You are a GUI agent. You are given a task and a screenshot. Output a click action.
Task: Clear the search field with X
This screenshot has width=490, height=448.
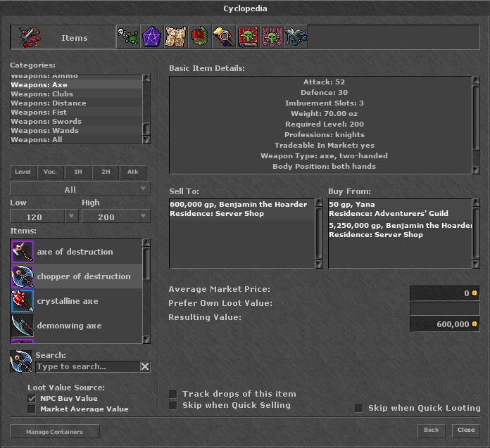[x=145, y=366]
